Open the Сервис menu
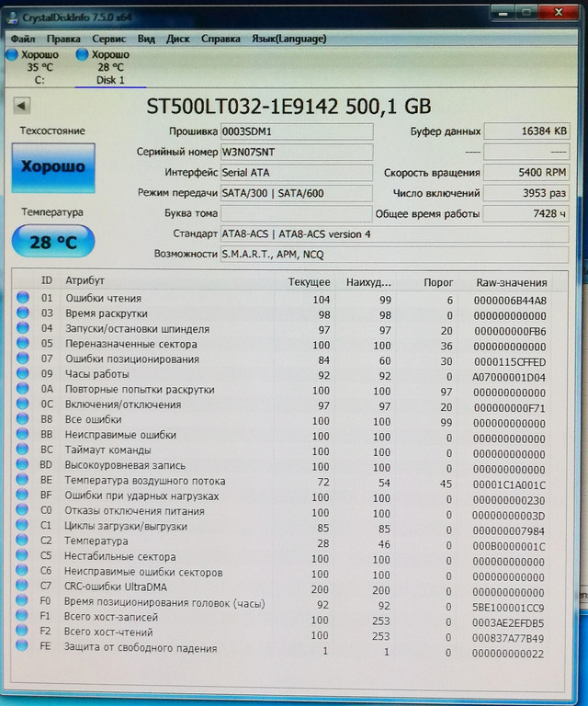 pos(109,39)
